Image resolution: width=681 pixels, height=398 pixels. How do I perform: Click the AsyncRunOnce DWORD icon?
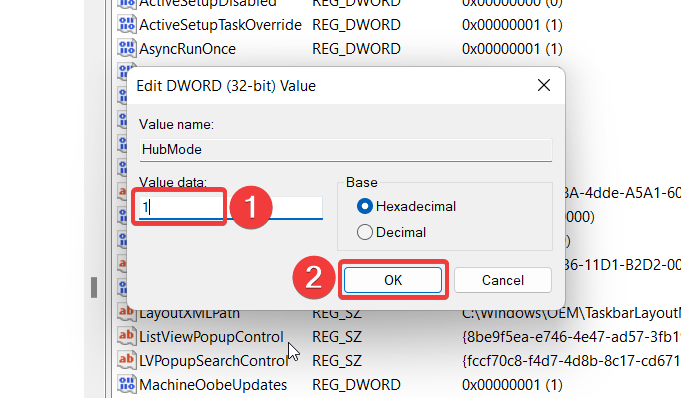coord(127,48)
